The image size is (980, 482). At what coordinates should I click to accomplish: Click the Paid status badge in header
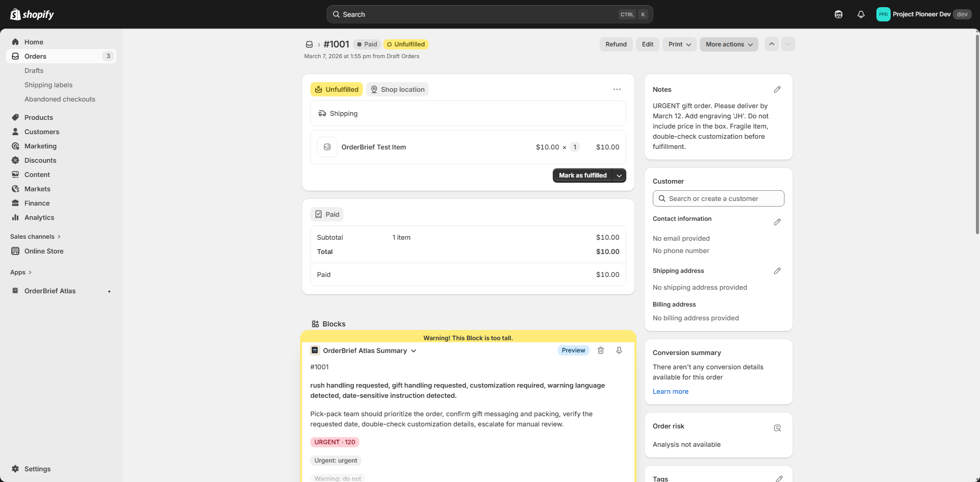tap(367, 44)
